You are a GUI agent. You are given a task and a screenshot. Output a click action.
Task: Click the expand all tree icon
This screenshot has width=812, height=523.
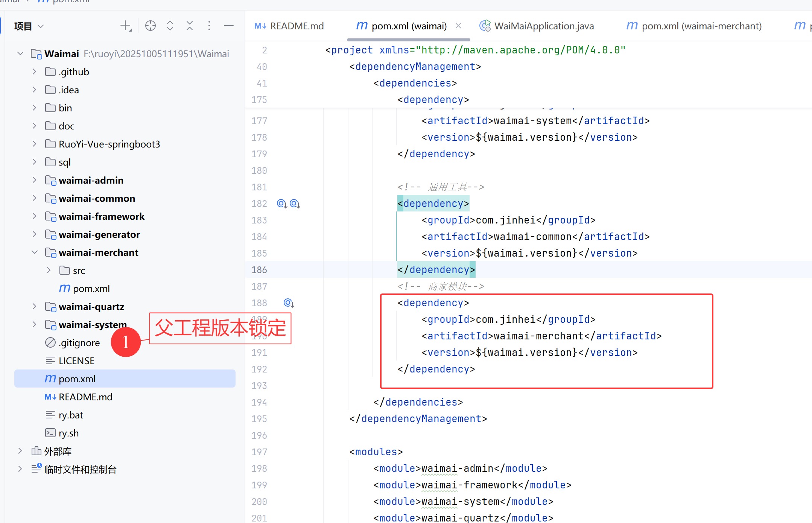click(x=170, y=26)
